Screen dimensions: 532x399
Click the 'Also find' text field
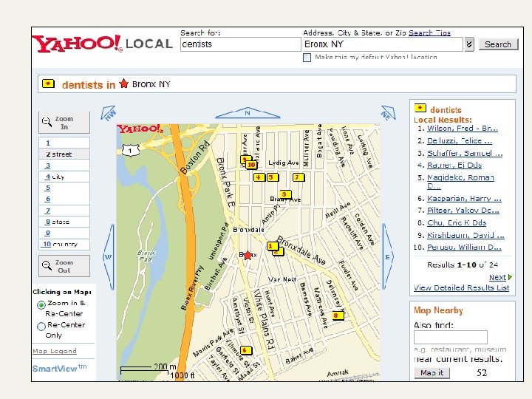click(451, 337)
